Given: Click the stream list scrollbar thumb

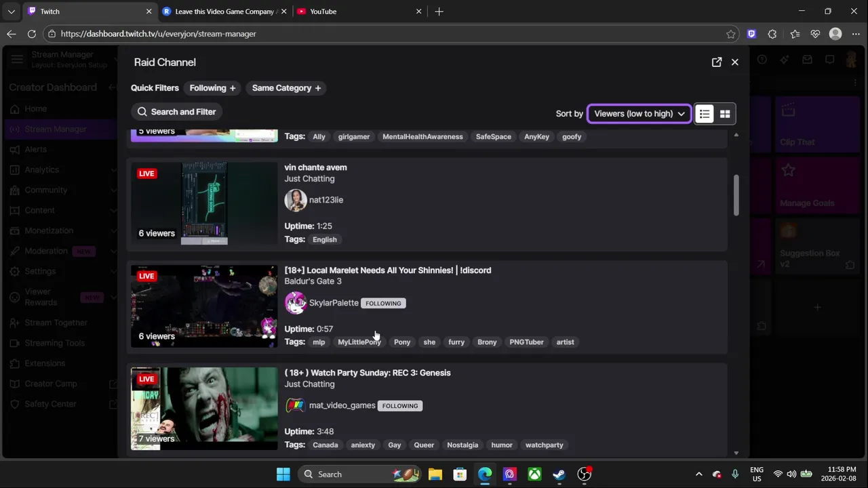Looking at the screenshot, I should coord(736,195).
